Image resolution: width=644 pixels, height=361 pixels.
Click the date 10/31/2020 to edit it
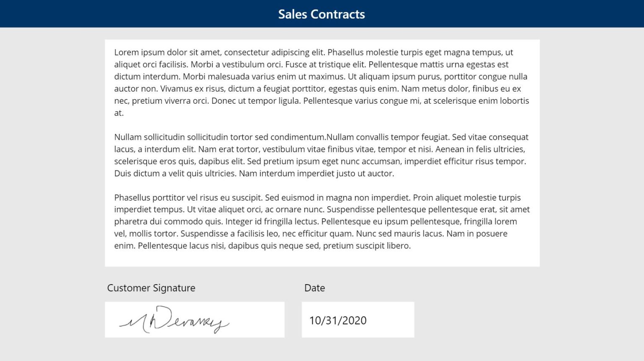[x=338, y=320]
